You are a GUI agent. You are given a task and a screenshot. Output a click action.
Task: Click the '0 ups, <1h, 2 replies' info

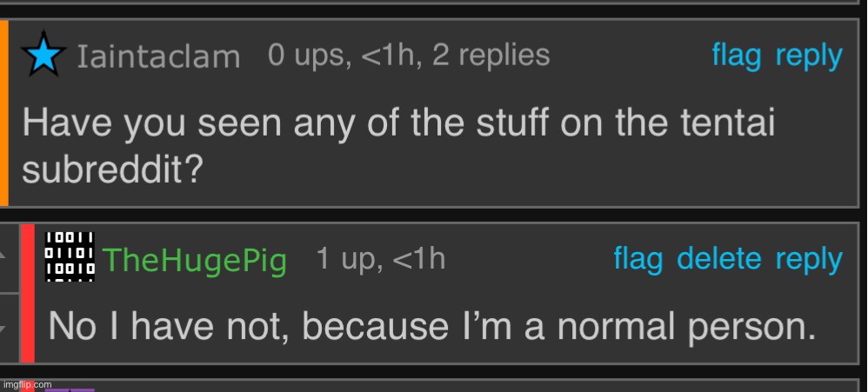click(x=409, y=56)
